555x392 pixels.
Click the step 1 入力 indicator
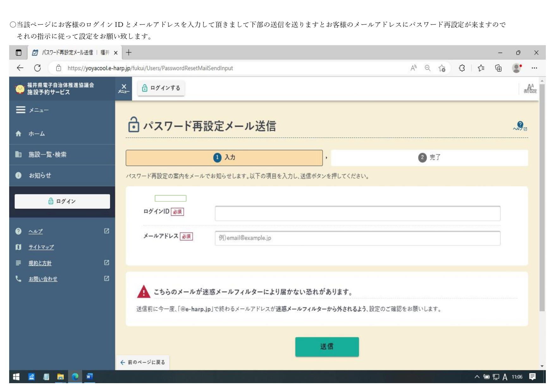pos(224,158)
